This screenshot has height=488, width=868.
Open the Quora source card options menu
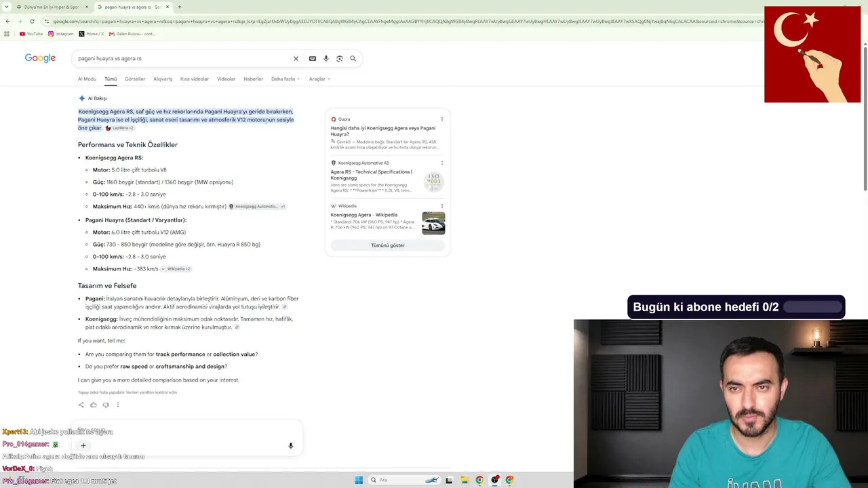pos(442,119)
